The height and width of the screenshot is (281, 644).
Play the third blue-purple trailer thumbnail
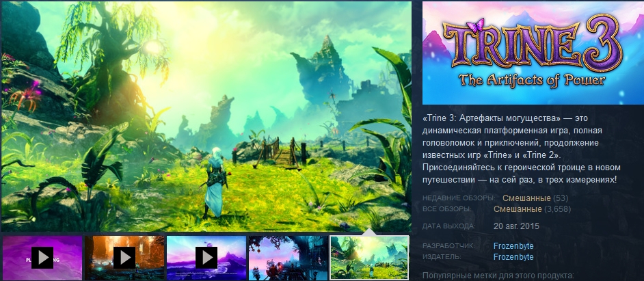pyautogui.click(x=206, y=258)
